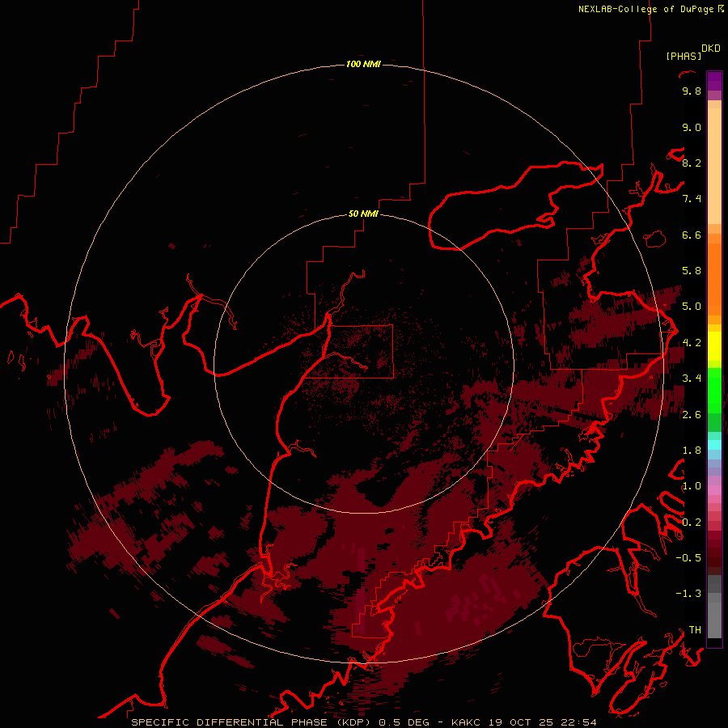Click the -1.3 legend value
This screenshot has width=728, height=728.
point(688,594)
